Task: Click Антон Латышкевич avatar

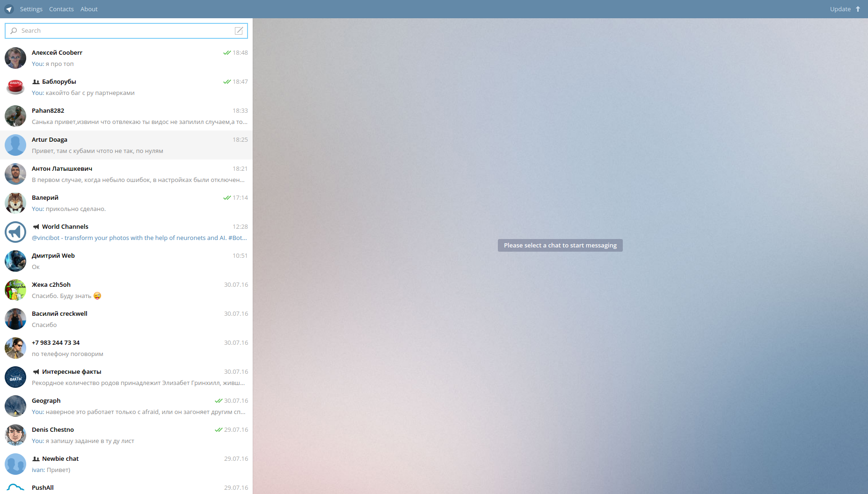Action: [15, 174]
